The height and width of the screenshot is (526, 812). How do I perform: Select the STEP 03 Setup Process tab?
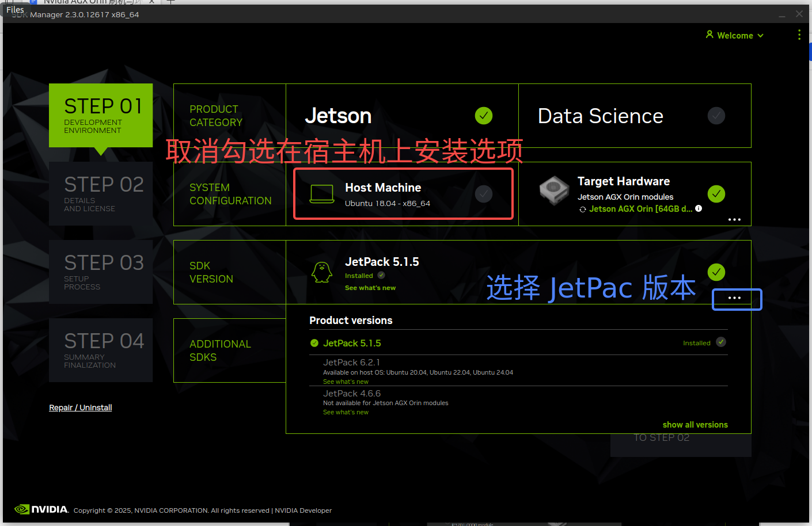coord(101,272)
